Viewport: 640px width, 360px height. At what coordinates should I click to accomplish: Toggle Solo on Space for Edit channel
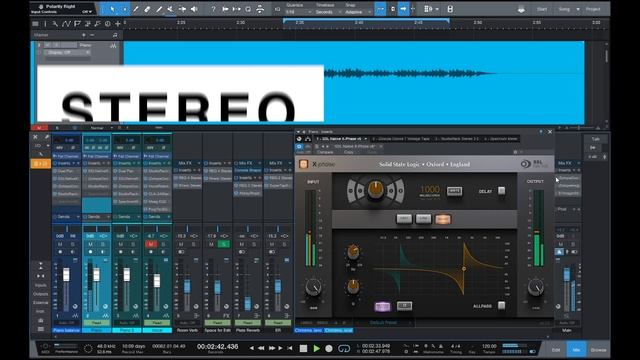(224, 244)
